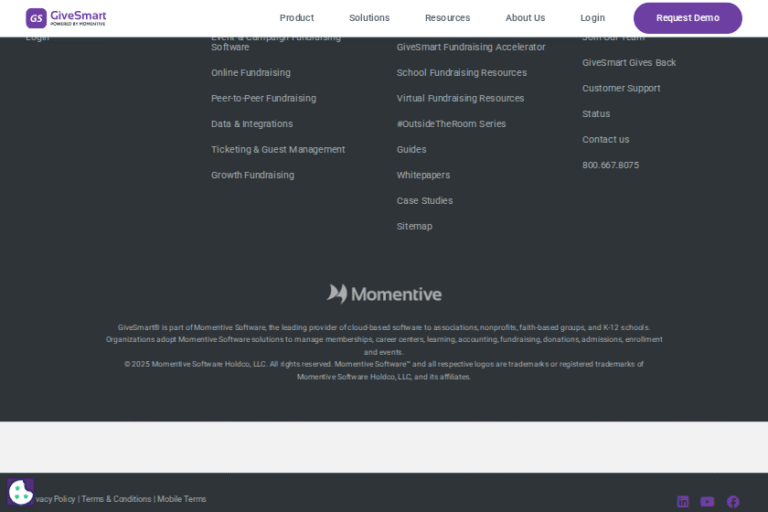Open the cookie preferences icon

pos(20,491)
